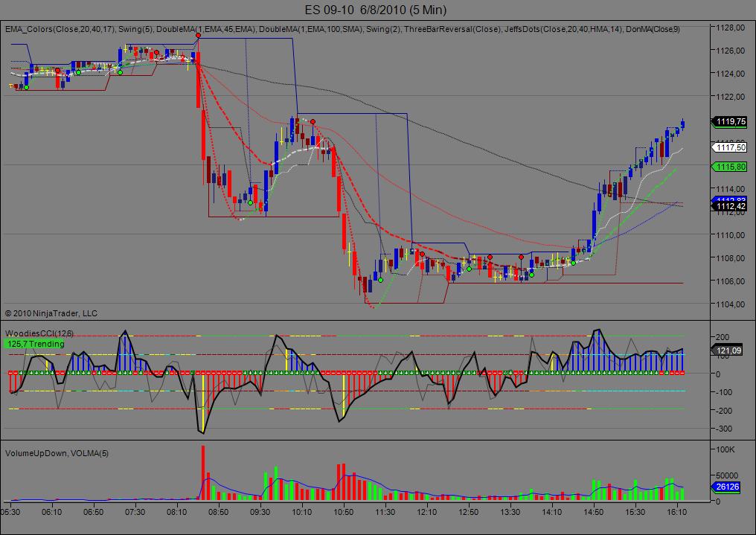The height and width of the screenshot is (535, 756).
Task: Click the 200 level on CCI axis
Action: (x=723, y=337)
